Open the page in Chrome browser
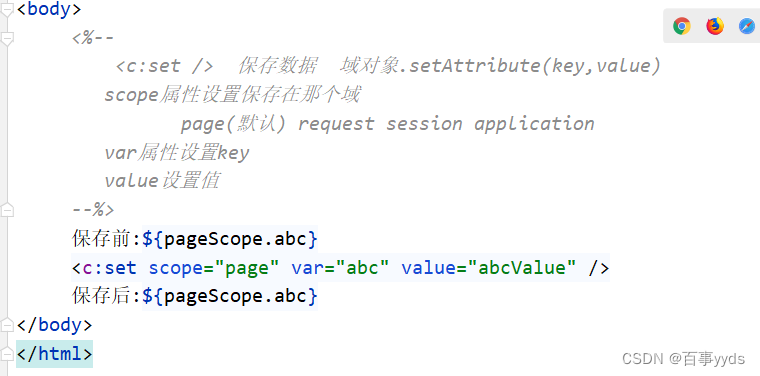The width and height of the screenshot is (760, 376). tap(681, 26)
